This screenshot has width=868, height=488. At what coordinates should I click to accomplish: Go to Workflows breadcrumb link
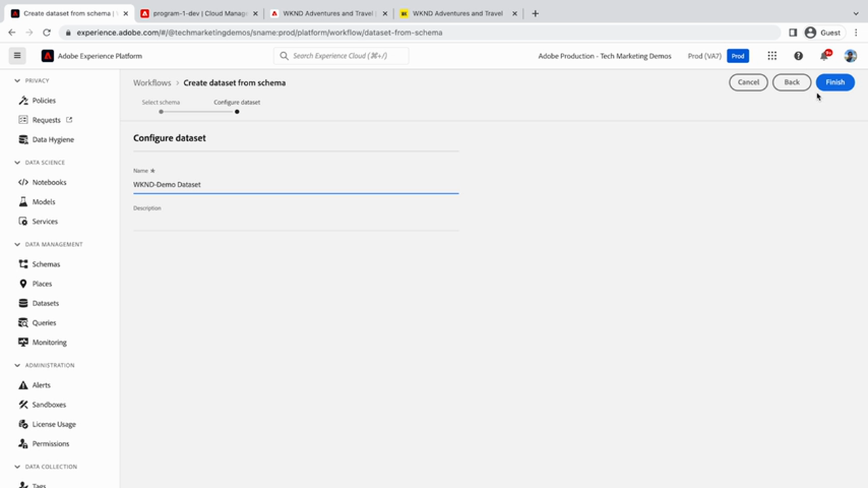152,83
